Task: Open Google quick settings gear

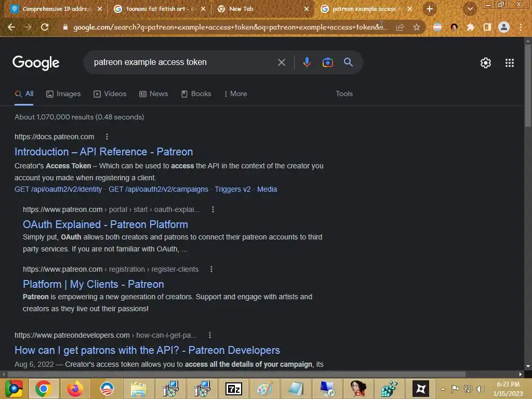Action: tap(486, 63)
